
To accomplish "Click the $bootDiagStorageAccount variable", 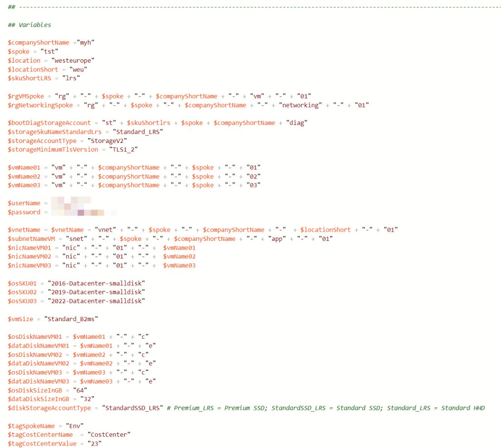I will click(49, 123).
